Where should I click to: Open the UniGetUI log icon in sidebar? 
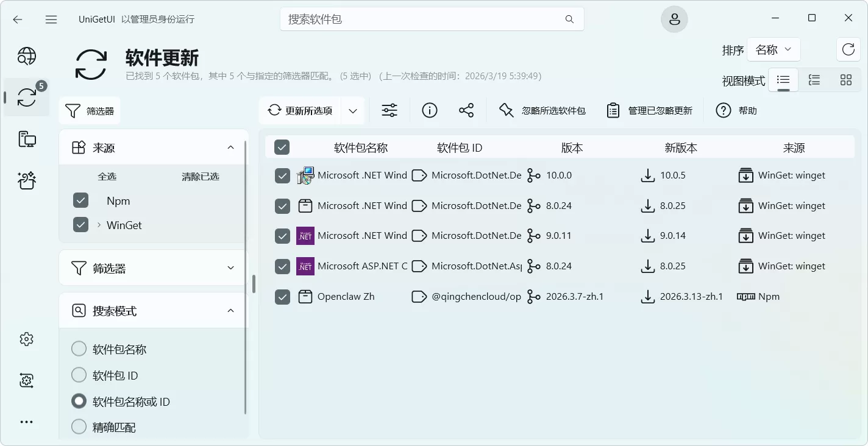(x=26, y=380)
